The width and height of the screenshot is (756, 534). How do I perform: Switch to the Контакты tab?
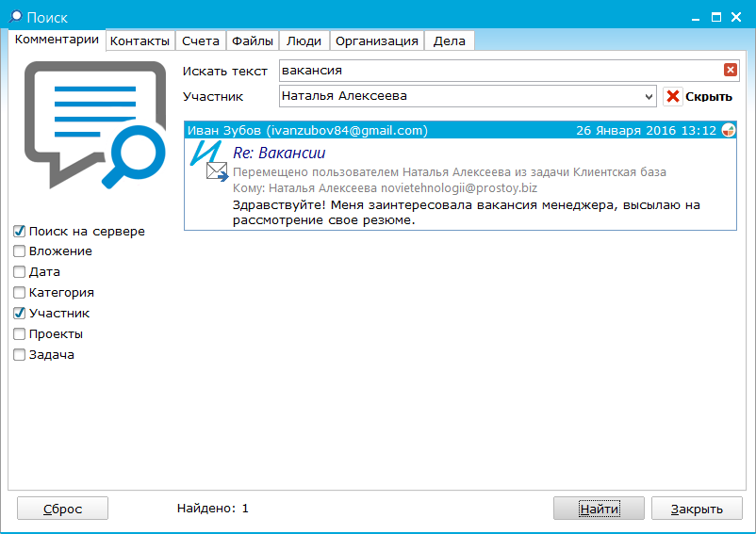(140, 40)
